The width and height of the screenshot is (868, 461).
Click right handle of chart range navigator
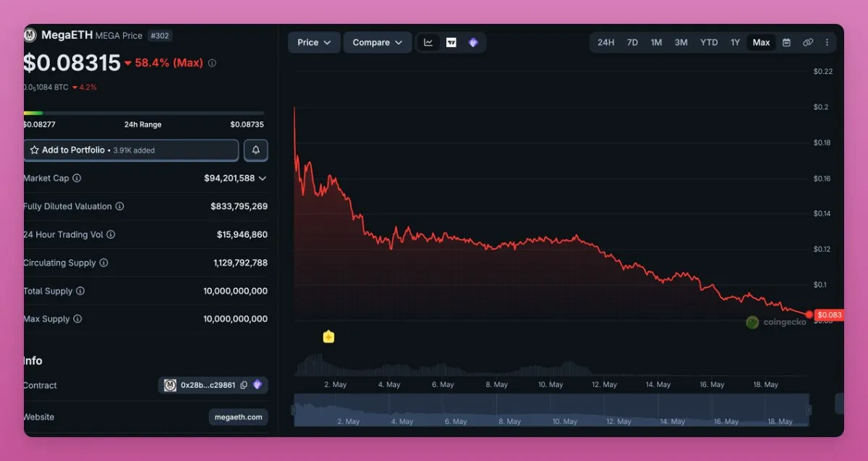(x=809, y=410)
